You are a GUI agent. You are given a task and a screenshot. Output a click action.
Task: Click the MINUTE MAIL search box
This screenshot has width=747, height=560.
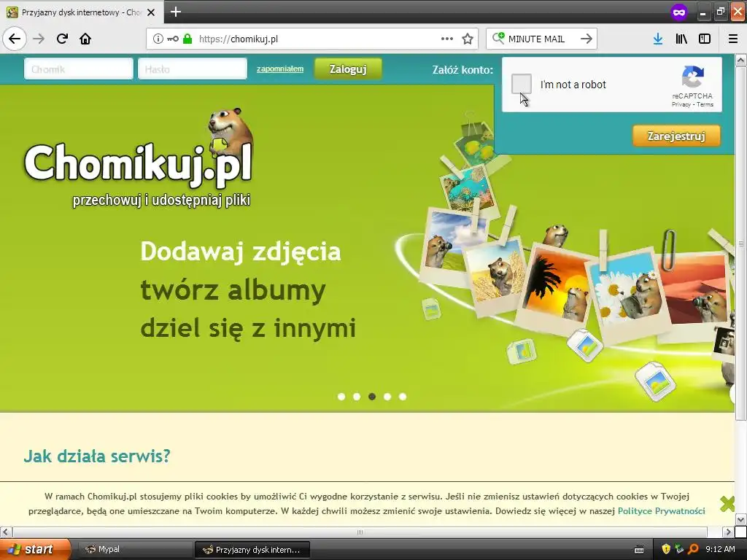pos(541,39)
